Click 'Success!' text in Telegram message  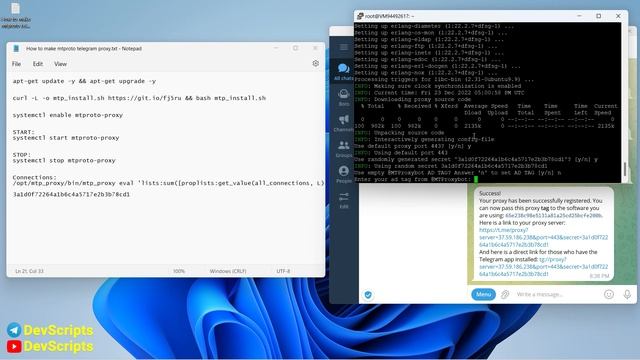490,193
